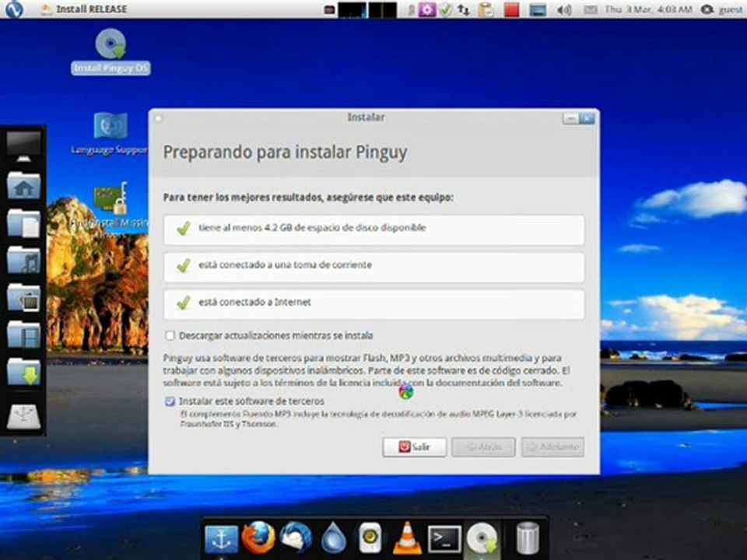Select the Install RELEASE panel entry
The height and width of the screenshot is (560, 747).
pos(84,9)
